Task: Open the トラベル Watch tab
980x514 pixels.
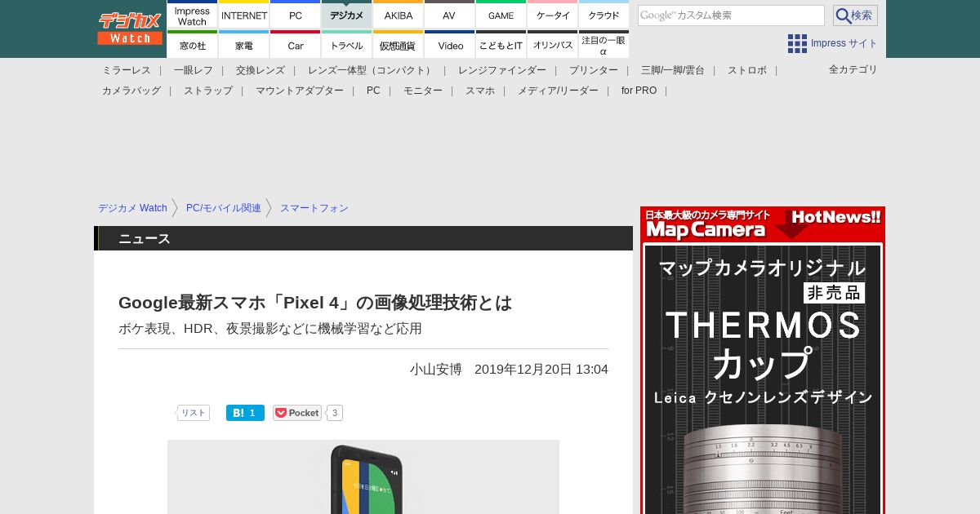Action: 346,45
